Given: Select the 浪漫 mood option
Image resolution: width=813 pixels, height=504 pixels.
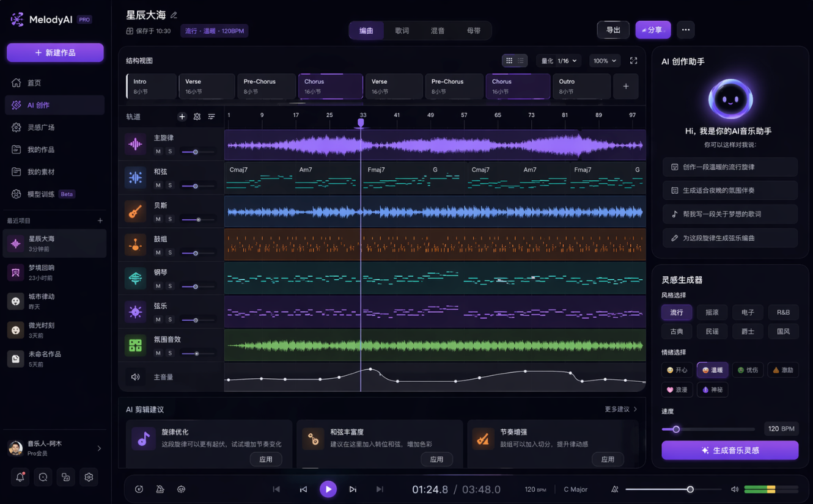Looking at the screenshot, I should coord(677,390).
